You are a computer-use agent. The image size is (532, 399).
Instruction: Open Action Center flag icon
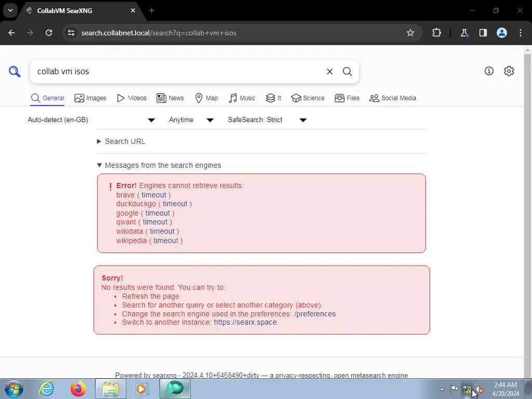(x=454, y=389)
